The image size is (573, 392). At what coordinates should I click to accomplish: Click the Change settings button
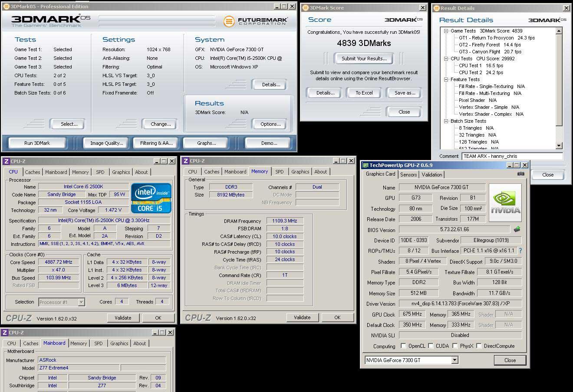161,124
